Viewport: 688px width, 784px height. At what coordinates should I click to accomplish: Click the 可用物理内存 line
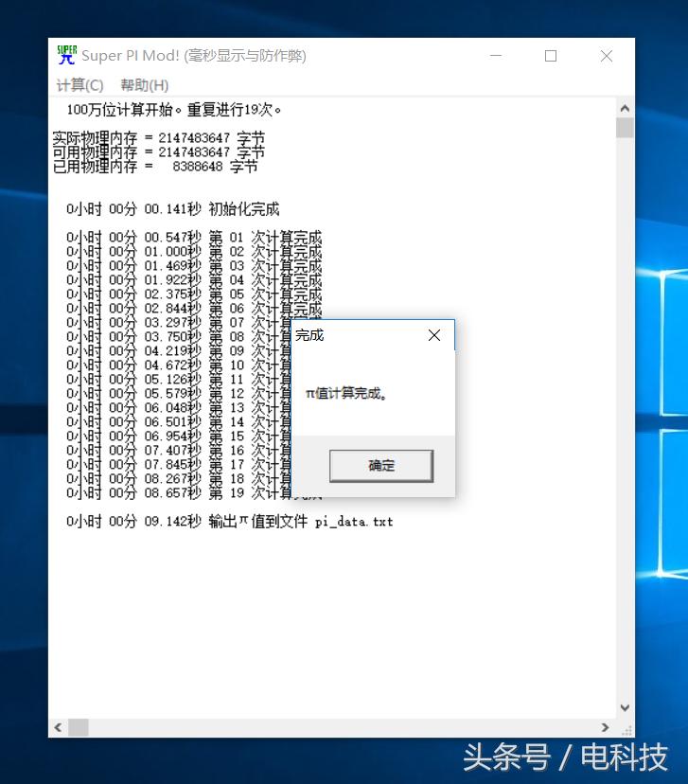(159, 151)
